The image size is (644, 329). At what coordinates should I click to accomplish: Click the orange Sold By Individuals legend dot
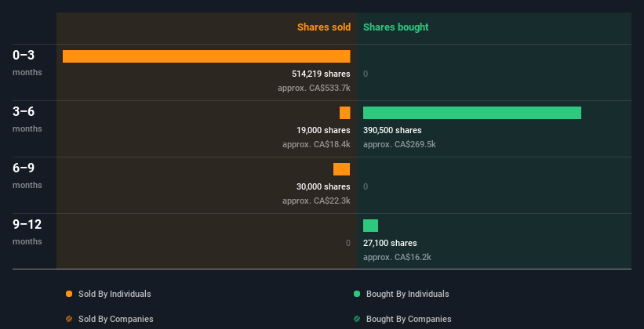pyautogui.click(x=69, y=294)
